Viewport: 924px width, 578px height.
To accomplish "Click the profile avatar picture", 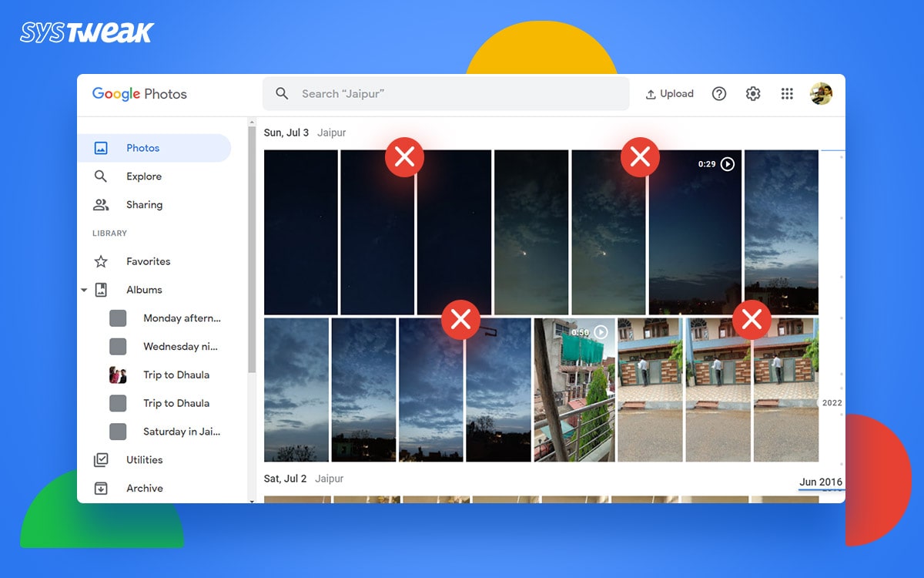I will coord(822,93).
